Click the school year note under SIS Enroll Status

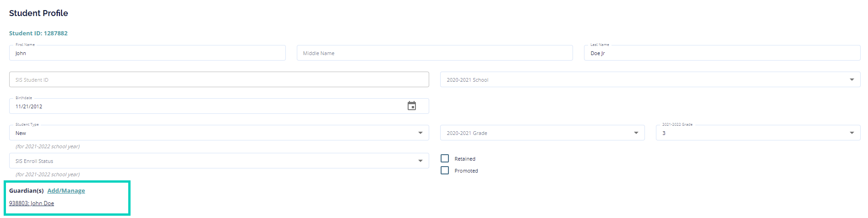(x=48, y=174)
